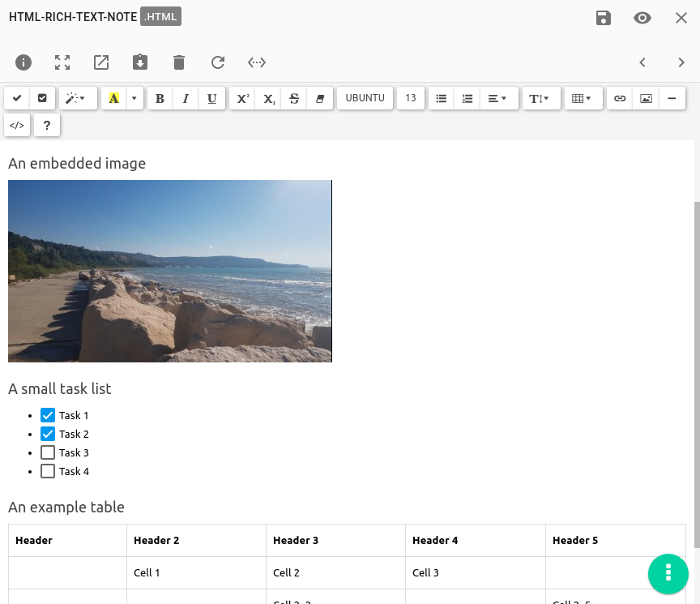Uncheck the Task 2 checkbox
700x604 pixels.
tap(48, 434)
